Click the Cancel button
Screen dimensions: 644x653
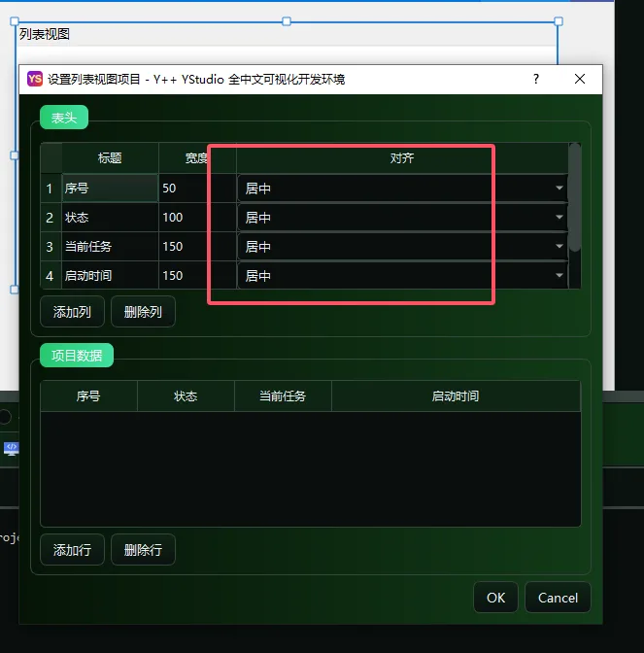(x=558, y=598)
